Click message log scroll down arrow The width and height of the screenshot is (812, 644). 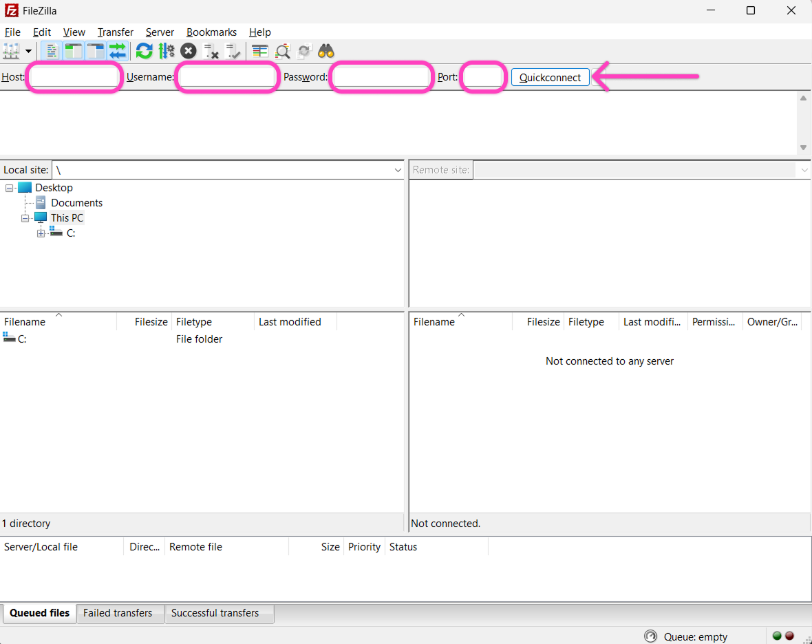point(803,147)
